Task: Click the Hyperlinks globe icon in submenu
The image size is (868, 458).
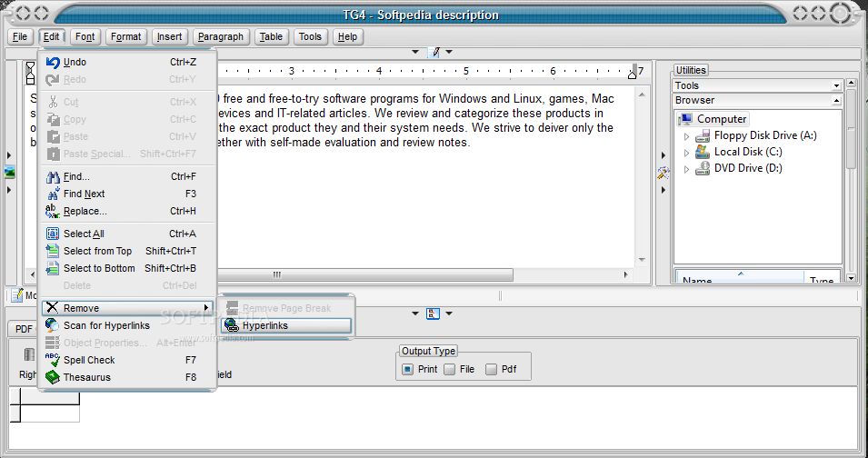Action: 233,326
